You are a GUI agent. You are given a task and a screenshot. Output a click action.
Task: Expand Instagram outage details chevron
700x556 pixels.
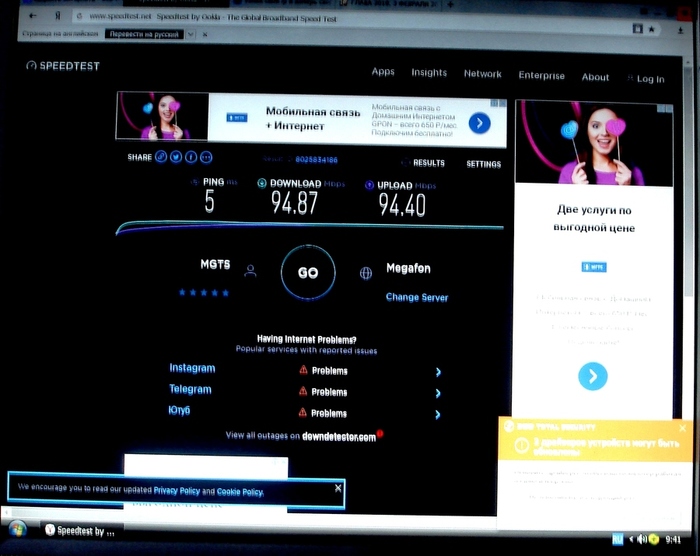438,372
